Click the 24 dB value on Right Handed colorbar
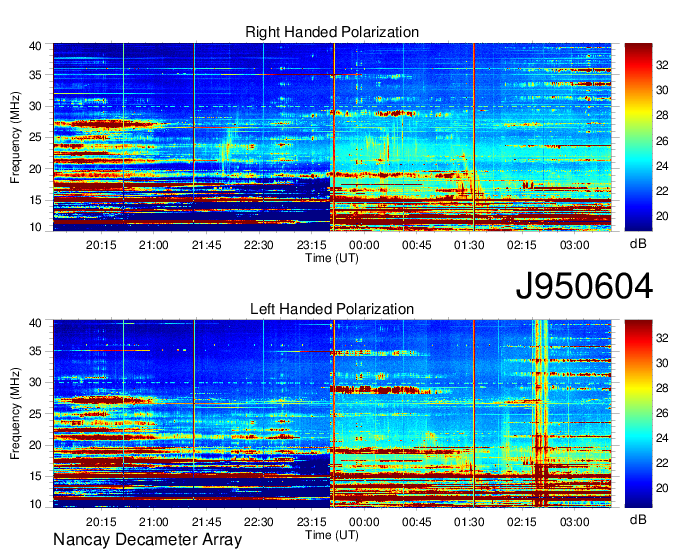Viewport: 680px width, 552px height. pyautogui.click(x=662, y=166)
